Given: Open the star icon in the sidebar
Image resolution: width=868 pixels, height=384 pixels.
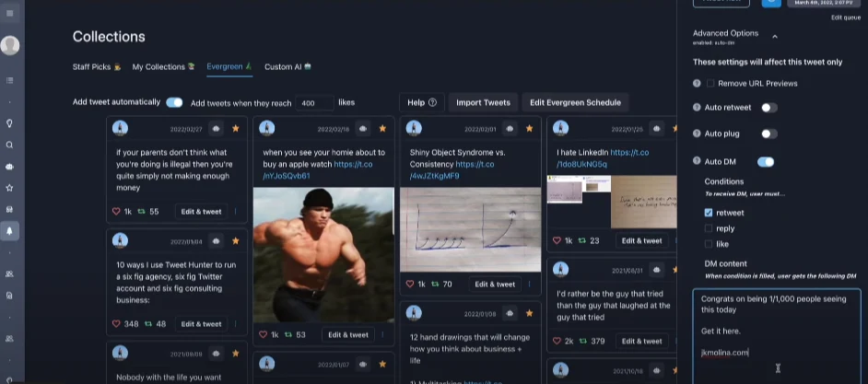Looking at the screenshot, I should pos(9,188).
